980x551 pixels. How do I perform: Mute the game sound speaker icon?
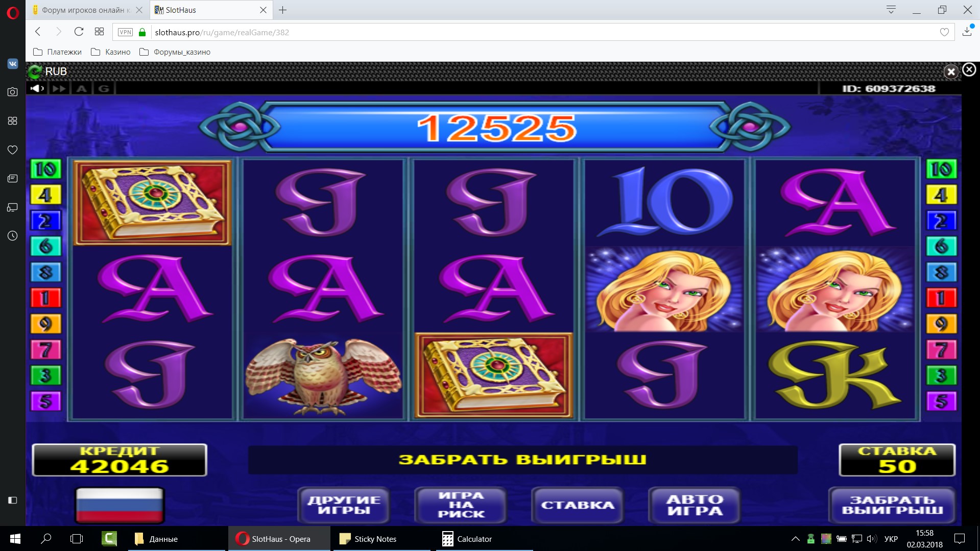[37, 88]
